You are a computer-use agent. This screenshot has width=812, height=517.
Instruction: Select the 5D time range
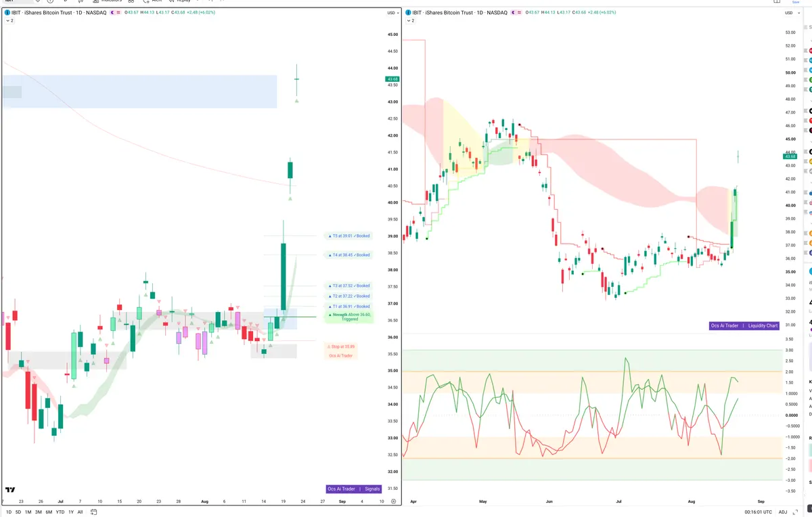point(18,512)
